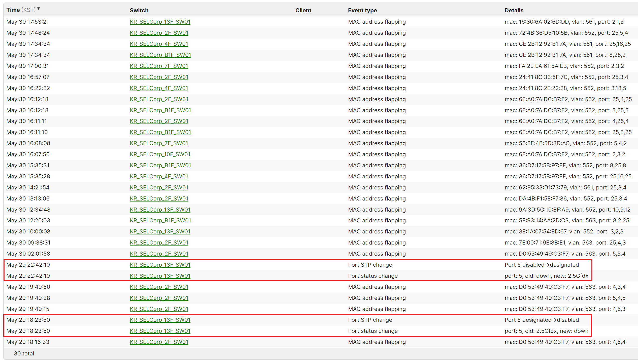Image resolution: width=638 pixels, height=364 pixels.
Task: Open KR_SELCorp_13F_SW01 link at 17:53:21
Action: pyautogui.click(x=160, y=22)
